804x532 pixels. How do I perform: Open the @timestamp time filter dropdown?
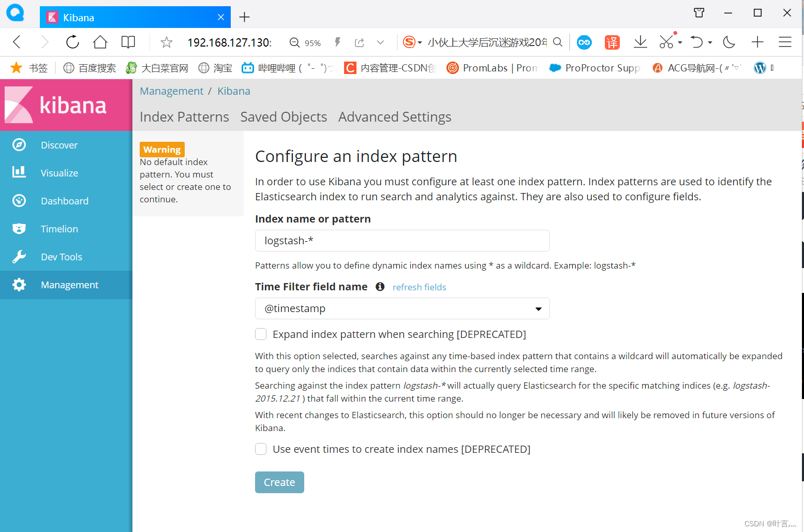[402, 308]
